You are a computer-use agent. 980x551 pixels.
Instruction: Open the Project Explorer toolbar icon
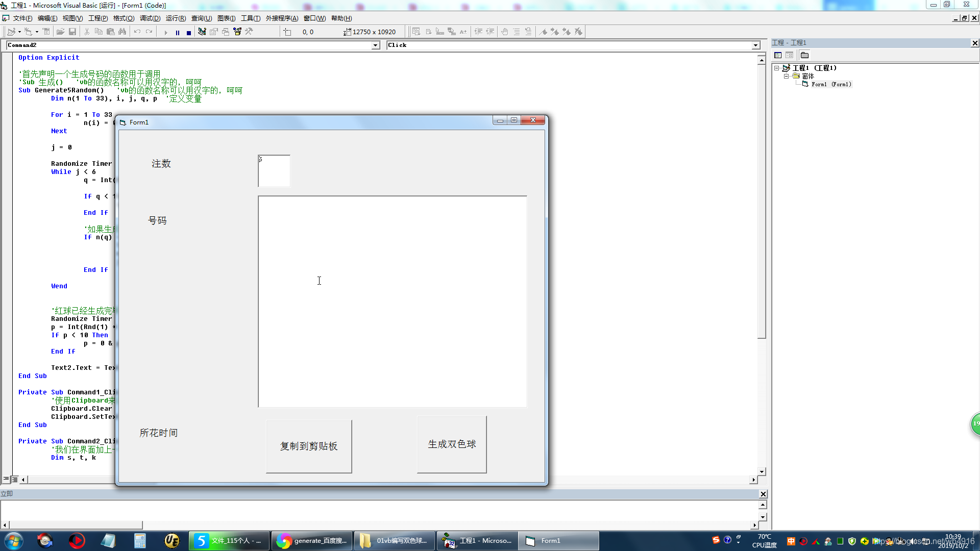[x=202, y=32]
